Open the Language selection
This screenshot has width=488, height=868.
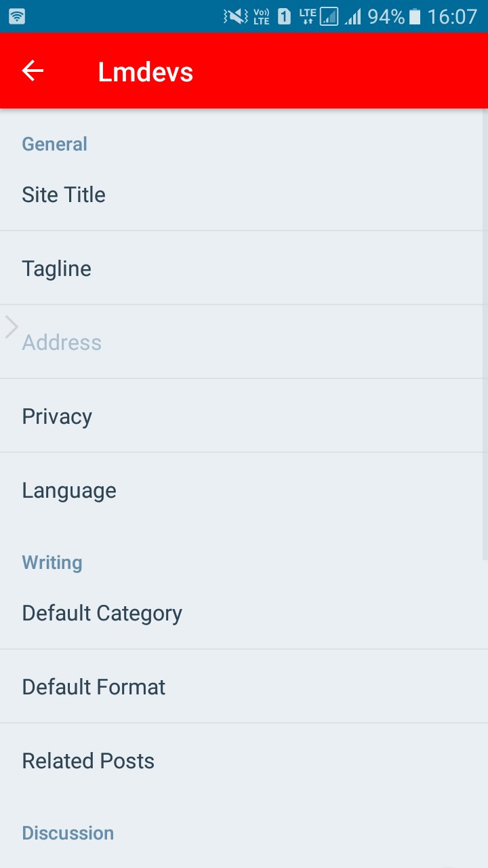[244, 490]
